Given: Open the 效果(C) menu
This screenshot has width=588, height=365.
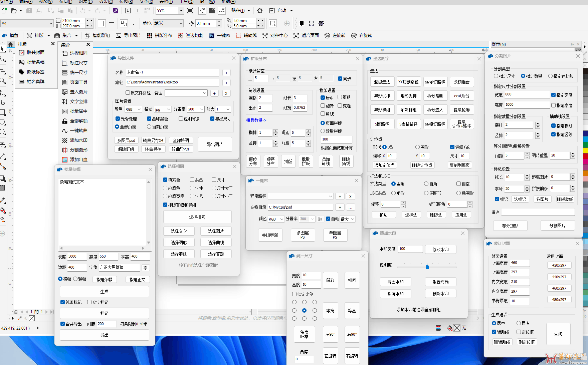Looking at the screenshot, I should (x=106, y=2).
